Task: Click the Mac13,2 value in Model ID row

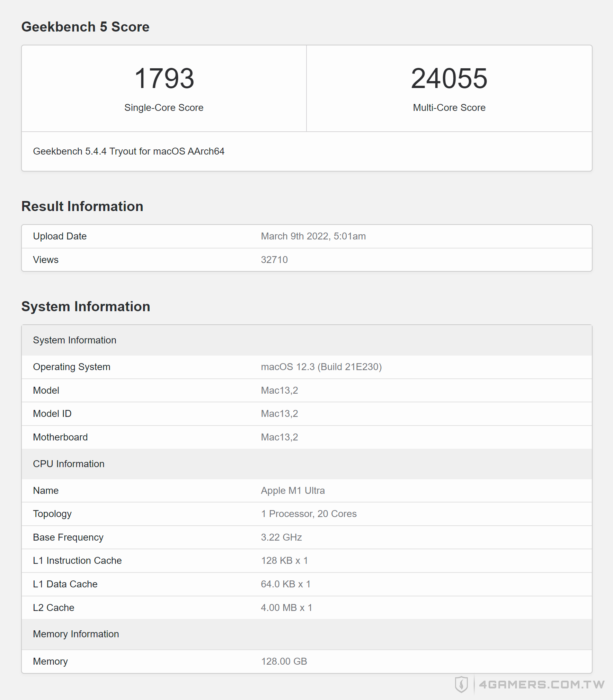Action: click(x=279, y=414)
